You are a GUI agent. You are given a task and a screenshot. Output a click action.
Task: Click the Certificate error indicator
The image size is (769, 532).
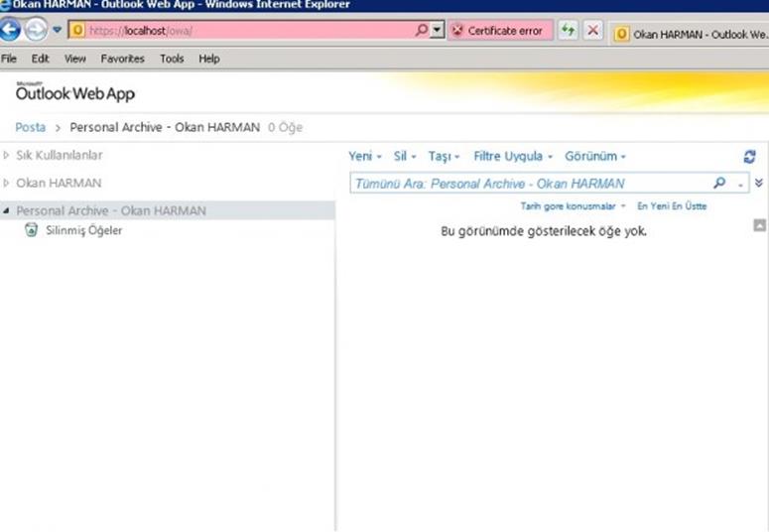click(500, 31)
